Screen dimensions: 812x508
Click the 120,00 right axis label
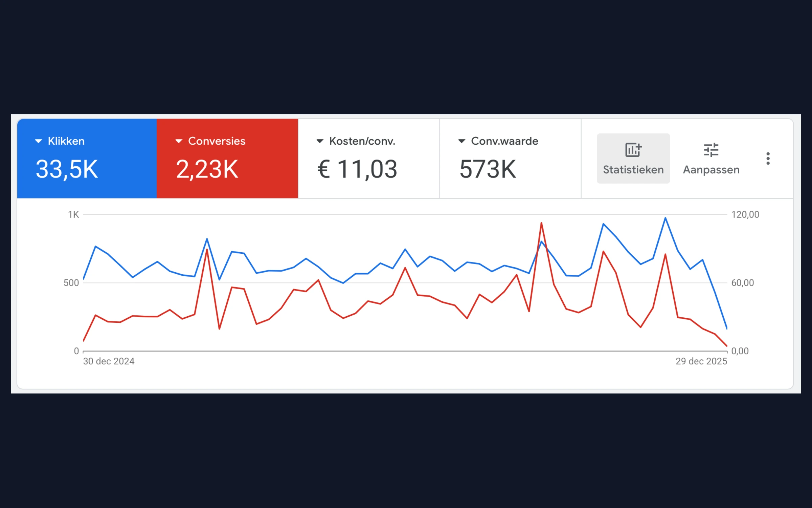(x=745, y=215)
